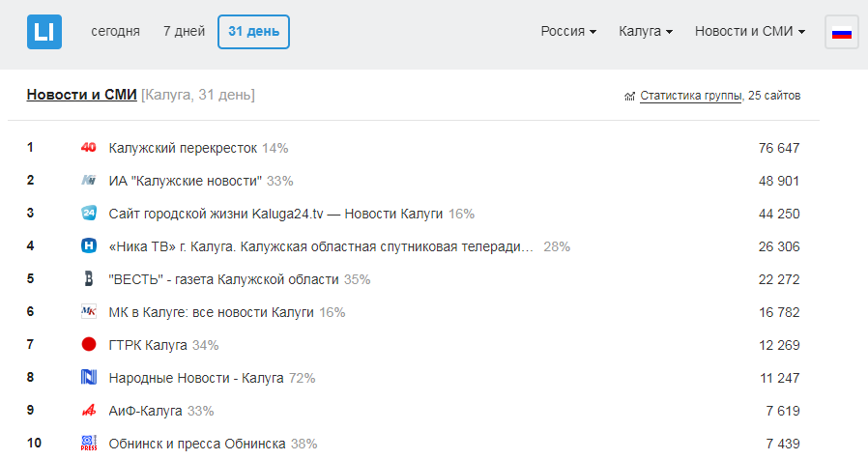This screenshot has height=460, width=868.
Task: Click the Russian flag language button
Action: 842,32
